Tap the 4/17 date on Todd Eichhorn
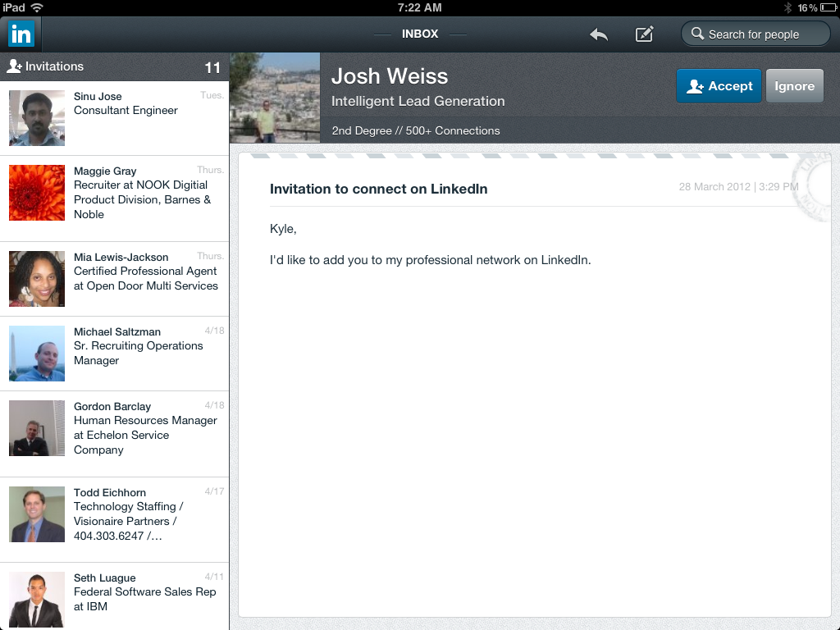Viewport: 840px width, 630px height. pyautogui.click(x=214, y=491)
